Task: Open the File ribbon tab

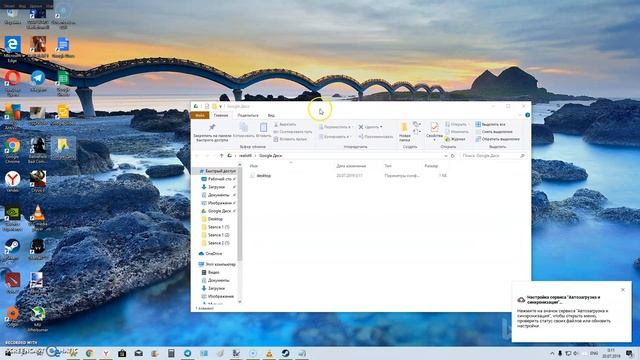Action: point(200,115)
